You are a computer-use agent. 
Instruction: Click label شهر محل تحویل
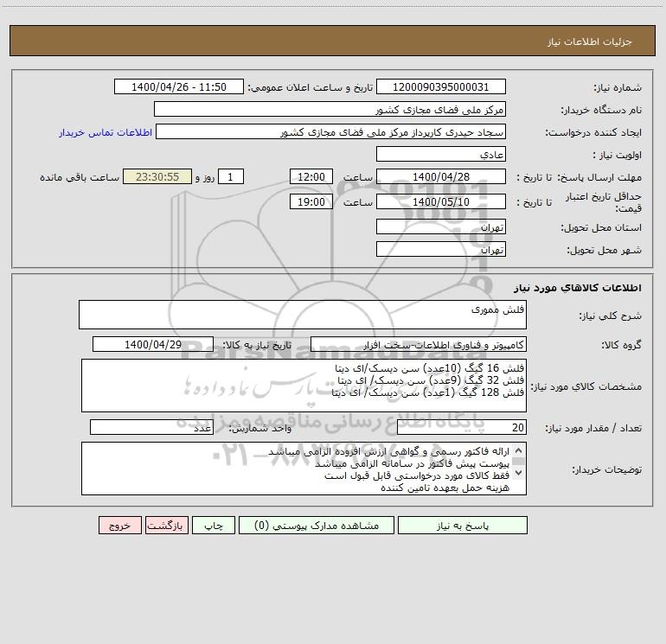(605, 250)
